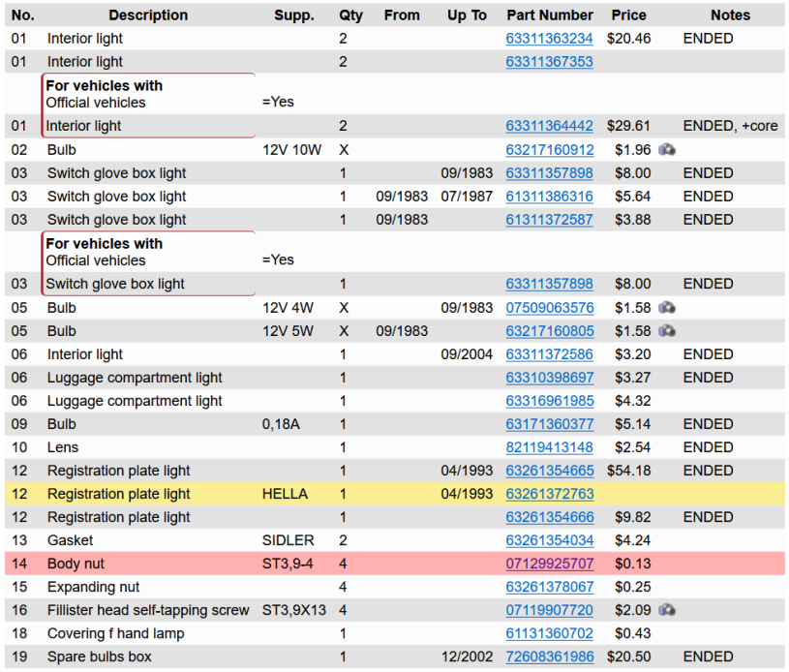Open glove box switch part 61311386316
Screen dimensions: 789x672
(549, 197)
